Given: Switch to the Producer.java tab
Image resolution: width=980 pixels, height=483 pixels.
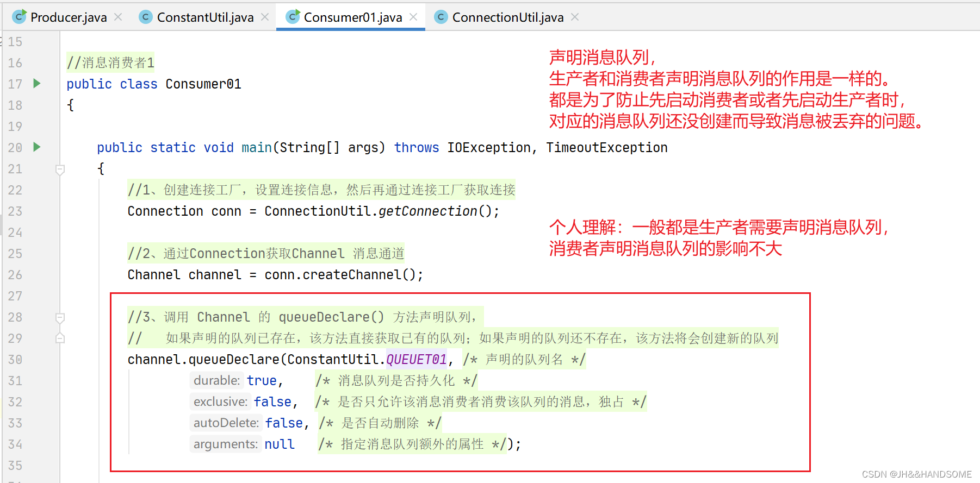Looking at the screenshot, I should 69,17.
